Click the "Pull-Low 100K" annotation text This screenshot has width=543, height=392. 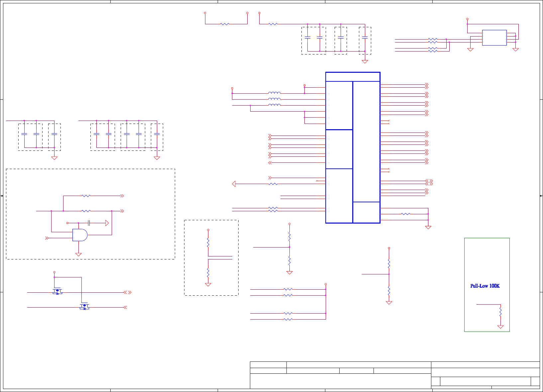click(x=485, y=286)
